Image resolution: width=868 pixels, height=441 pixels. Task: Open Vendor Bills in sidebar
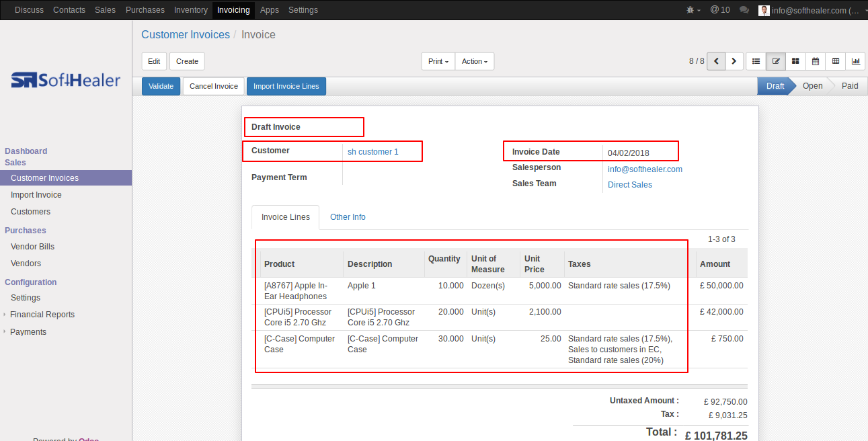[32, 247]
